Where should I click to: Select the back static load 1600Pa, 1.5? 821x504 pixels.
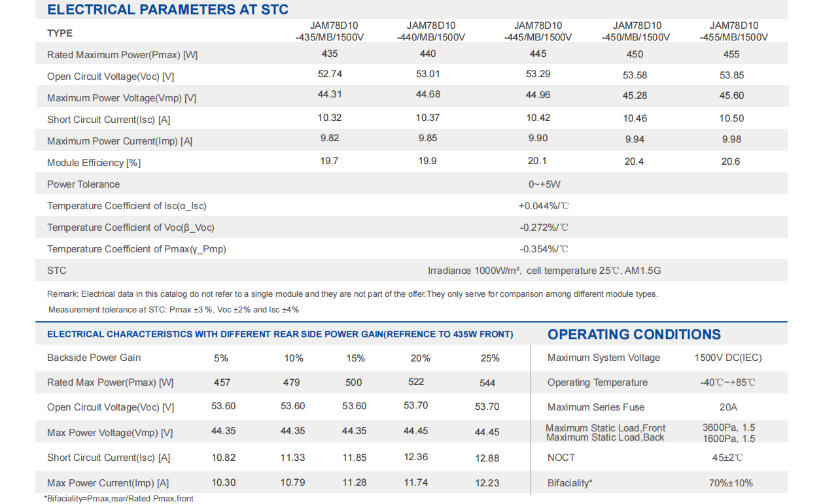(x=729, y=438)
